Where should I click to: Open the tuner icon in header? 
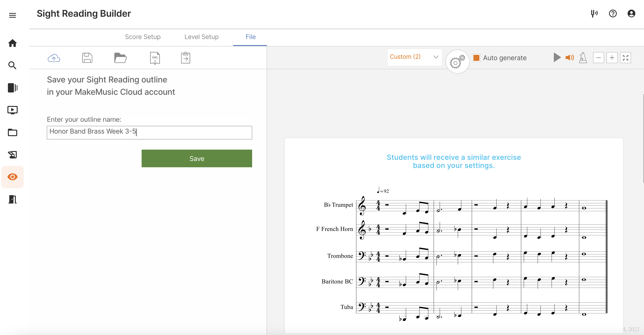[594, 13]
